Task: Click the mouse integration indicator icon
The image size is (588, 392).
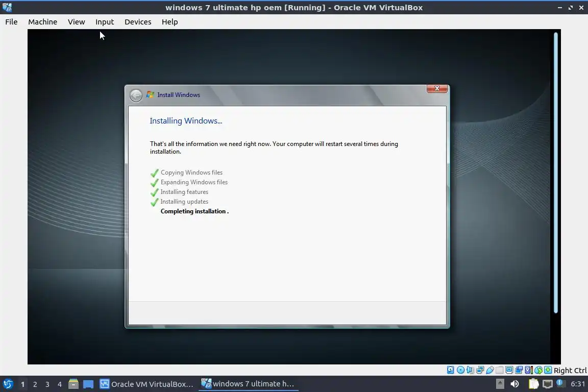Action: point(538,370)
